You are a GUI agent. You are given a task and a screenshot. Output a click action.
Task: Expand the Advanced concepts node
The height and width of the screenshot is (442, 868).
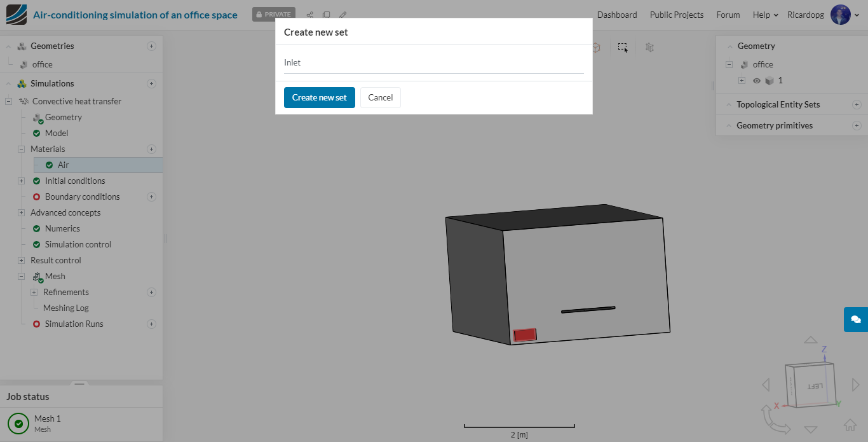[x=21, y=212]
